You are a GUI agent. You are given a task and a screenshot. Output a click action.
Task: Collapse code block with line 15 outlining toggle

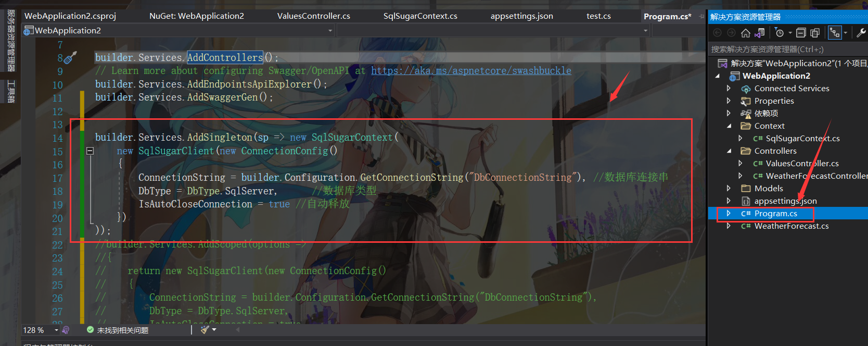pos(90,151)
